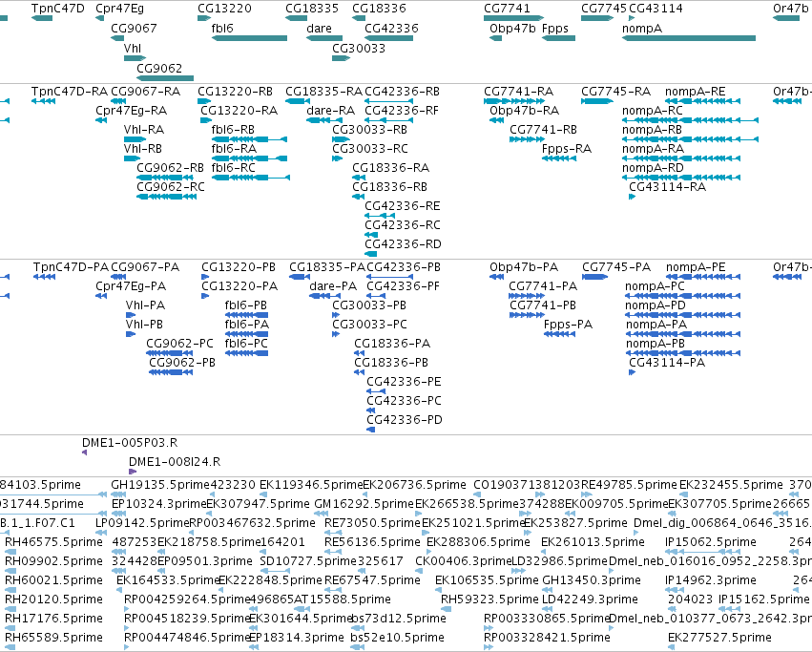Click the Vhl-PB protein label
The height and width of the screenshot is (652, 812).
coord(144,325)
